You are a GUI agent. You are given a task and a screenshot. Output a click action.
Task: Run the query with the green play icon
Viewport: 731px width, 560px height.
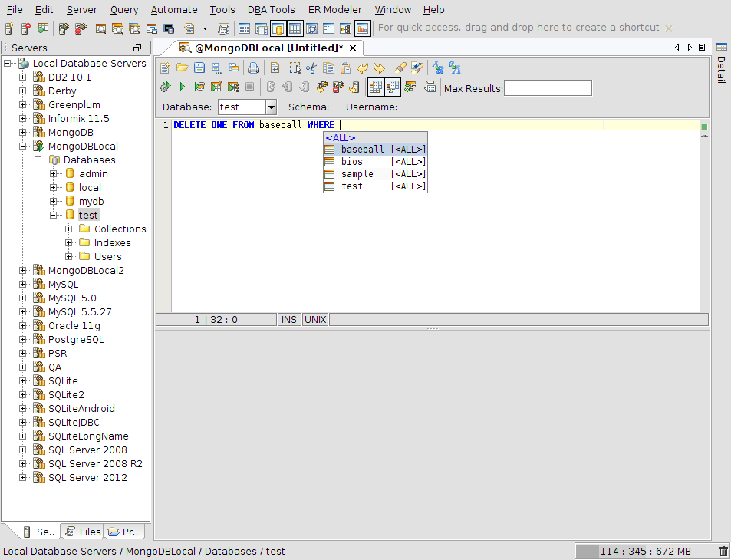183,87
